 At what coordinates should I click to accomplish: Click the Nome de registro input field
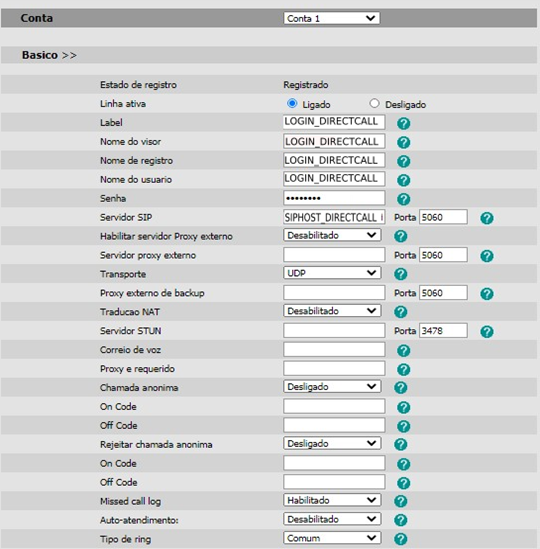pyautogui.click(x=334, y=160)
